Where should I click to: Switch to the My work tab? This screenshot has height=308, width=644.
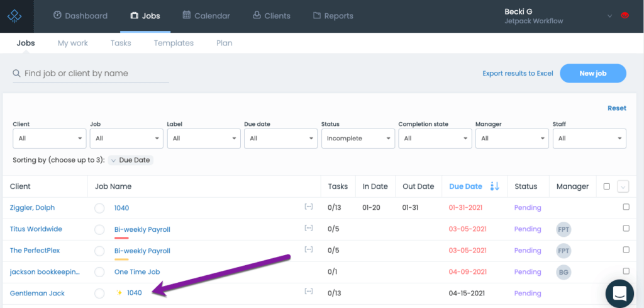click(x=73, y=43)
